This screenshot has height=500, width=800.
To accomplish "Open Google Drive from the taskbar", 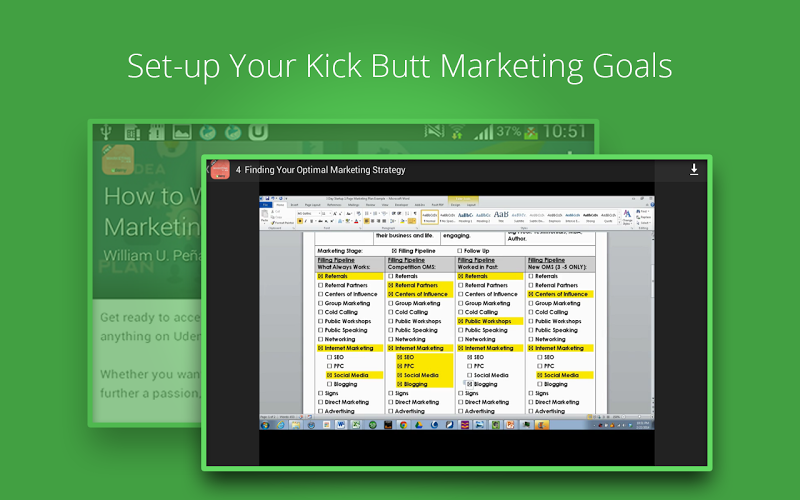I will [419, 425].
